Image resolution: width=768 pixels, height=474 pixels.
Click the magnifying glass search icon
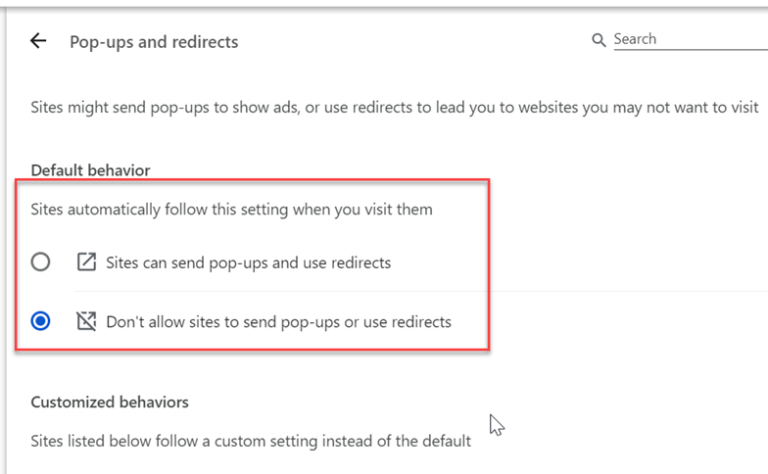[598, 40]
